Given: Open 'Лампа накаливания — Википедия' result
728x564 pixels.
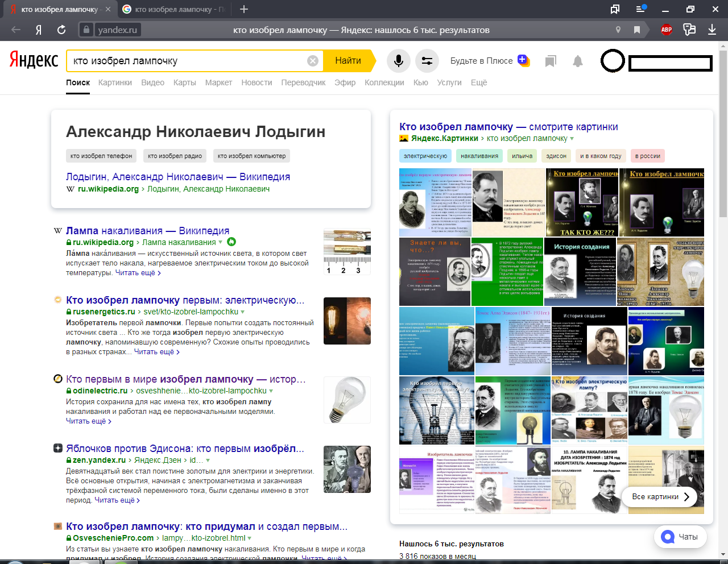Looking at the screenshot, I should (147, 231).
